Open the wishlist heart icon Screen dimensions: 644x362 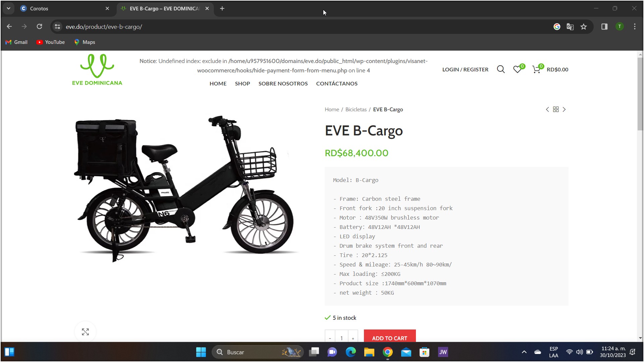518,69
